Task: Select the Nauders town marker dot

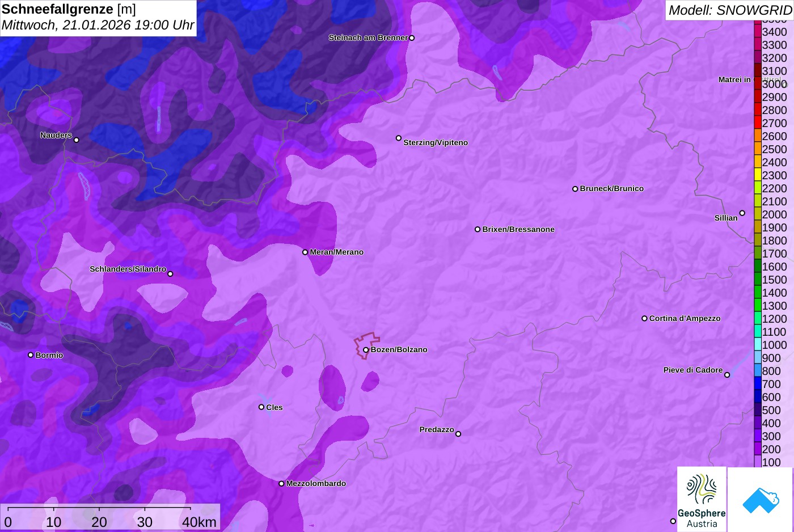Action: 77,140
